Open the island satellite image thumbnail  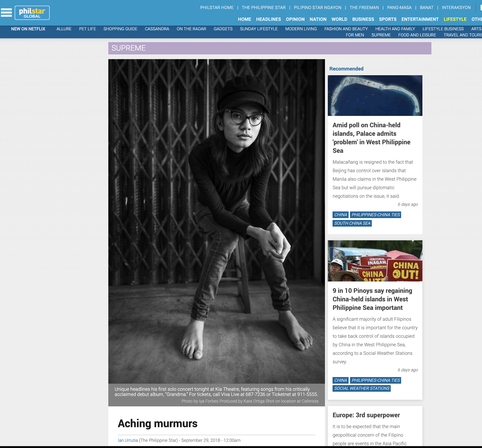click(x=375, y=96)
